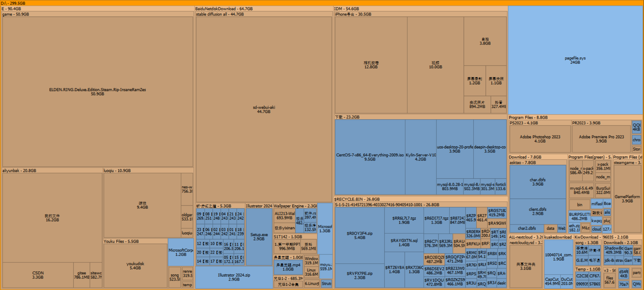The height and width of the screenshot is (290, 644).
Task: Click the Illustrator 2024.zip 2.9GB block
Action: [x=234, y=277]
